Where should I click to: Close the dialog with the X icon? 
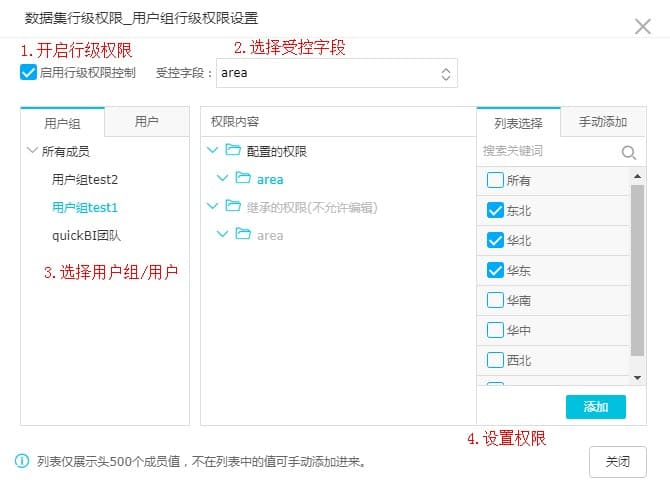[643, 27]
